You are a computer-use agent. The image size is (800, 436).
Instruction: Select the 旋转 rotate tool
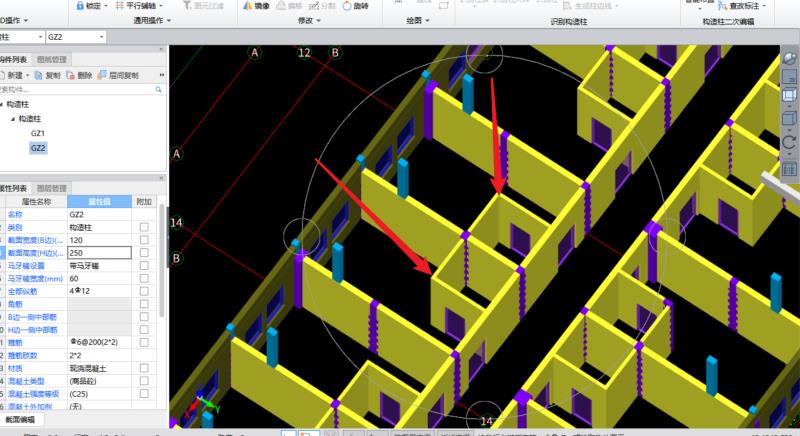click(x=355, y=6)
